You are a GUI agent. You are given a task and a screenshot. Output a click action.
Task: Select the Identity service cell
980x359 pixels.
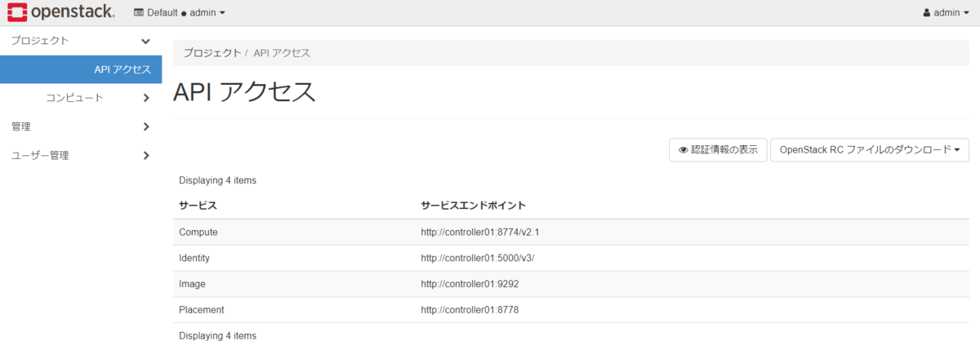[x=194, y=258]
